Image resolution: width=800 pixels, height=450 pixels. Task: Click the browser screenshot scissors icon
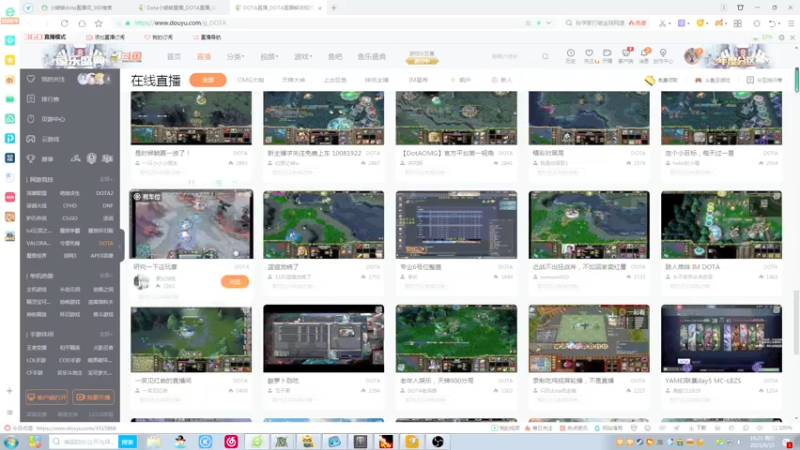(x=662, y=23)
